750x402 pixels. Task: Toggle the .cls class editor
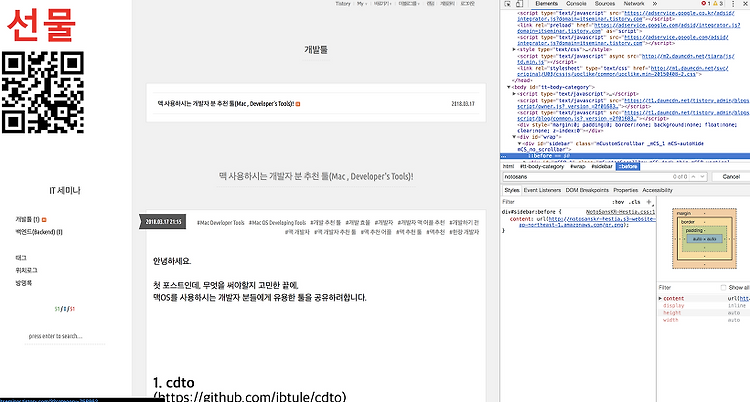click(634, 202)
